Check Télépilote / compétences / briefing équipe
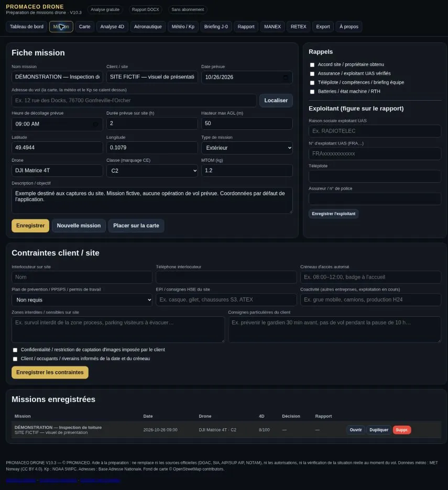 312,83
